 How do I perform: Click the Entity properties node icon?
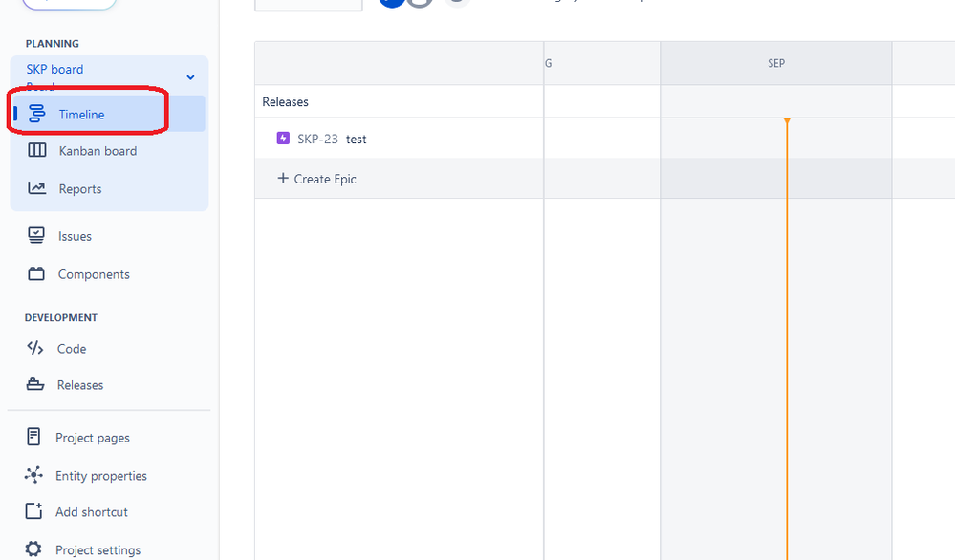(x=33, y=475)
